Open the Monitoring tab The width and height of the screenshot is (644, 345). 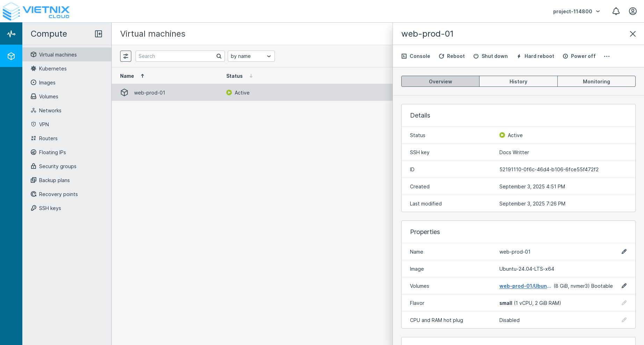point(596,81)
